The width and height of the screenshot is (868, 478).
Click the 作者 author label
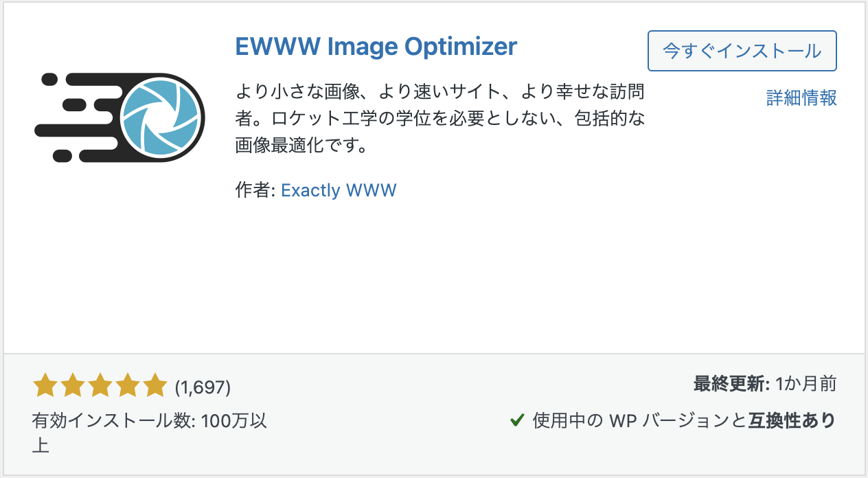(x=255, y=190)
